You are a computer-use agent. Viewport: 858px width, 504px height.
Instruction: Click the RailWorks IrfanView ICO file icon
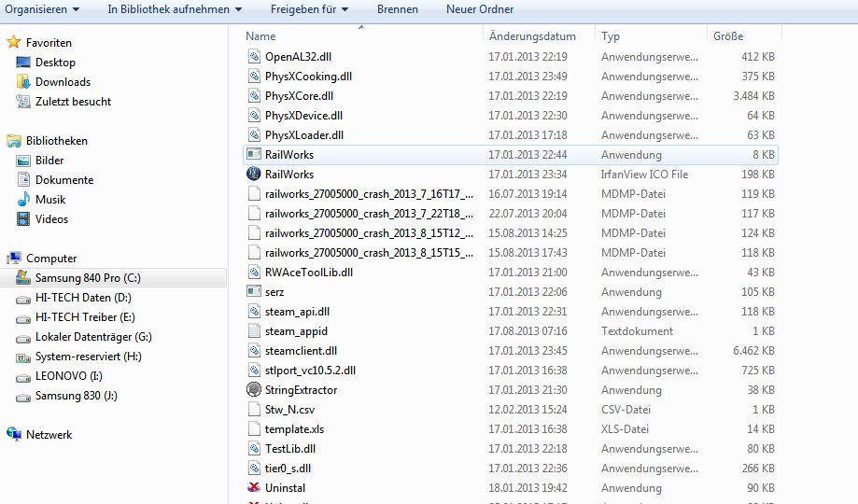coord(253,174)
